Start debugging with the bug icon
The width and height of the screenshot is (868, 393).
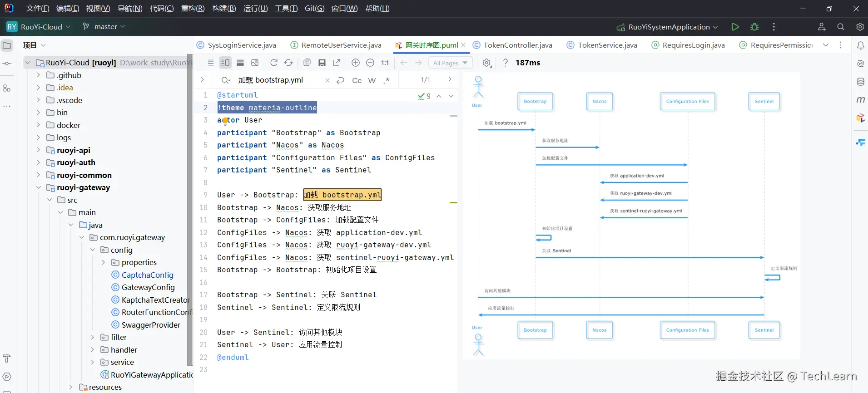[x=754, y=27]
